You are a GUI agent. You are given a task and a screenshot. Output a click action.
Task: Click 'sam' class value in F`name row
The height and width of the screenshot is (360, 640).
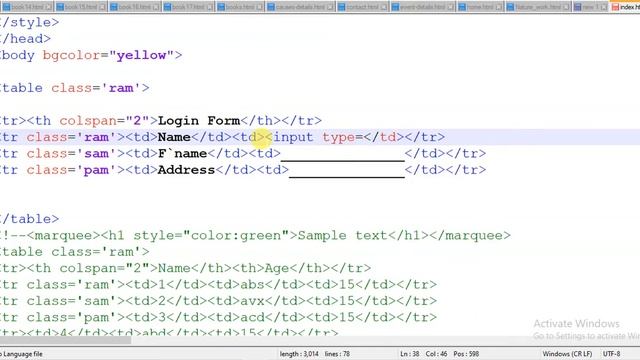pos(96,153)
